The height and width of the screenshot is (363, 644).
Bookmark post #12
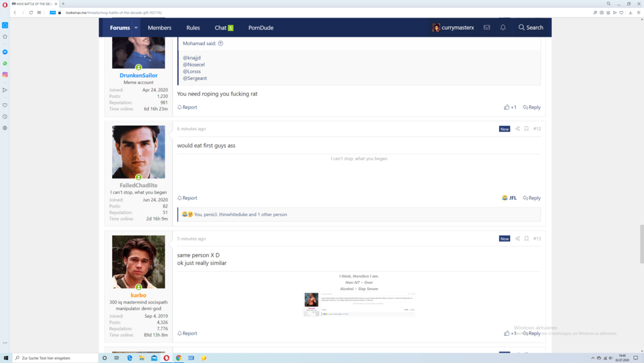[526, 129]
